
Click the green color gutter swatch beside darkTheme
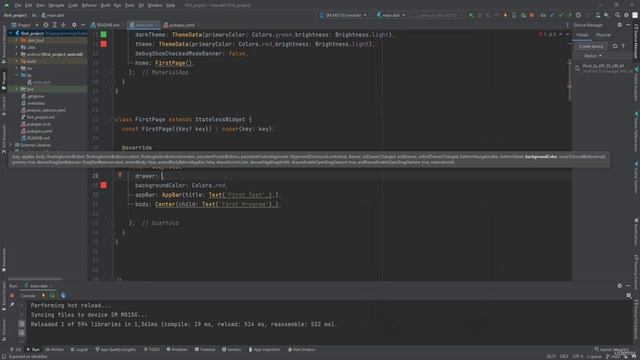click(104, 35)
